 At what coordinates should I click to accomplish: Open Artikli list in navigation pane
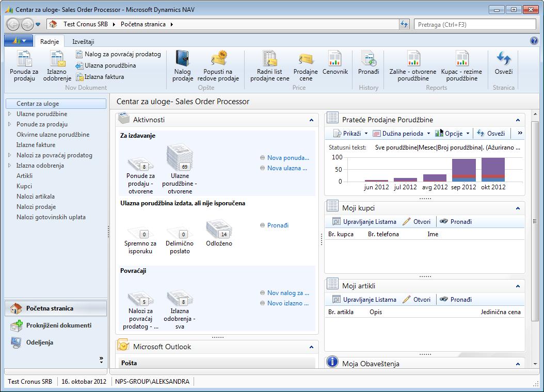[24, 176]
